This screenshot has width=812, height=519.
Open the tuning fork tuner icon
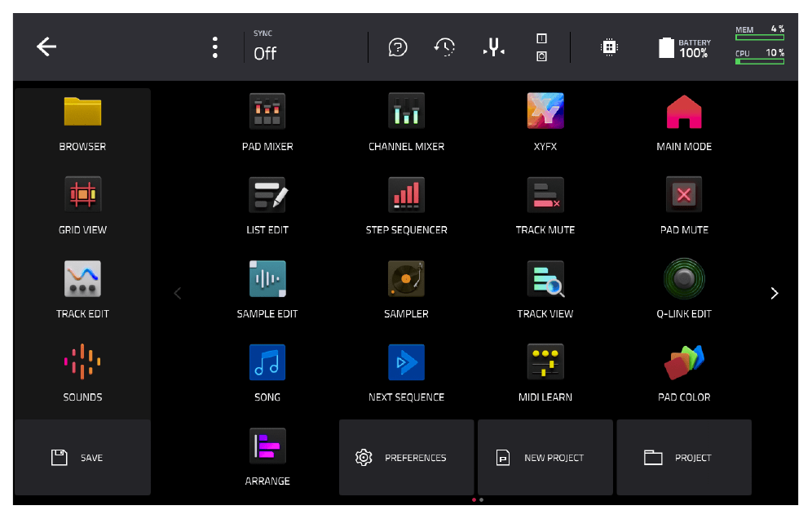tap(494, 47)
